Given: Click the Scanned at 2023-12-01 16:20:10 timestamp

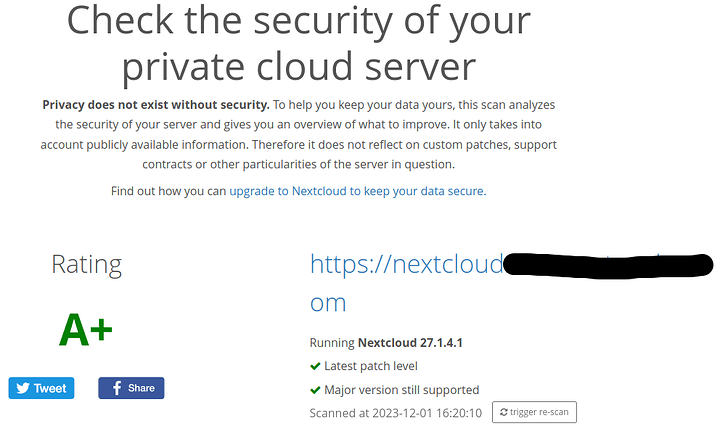Looking at the screenshot, I should pyautogui.click(x=396, y=413).
